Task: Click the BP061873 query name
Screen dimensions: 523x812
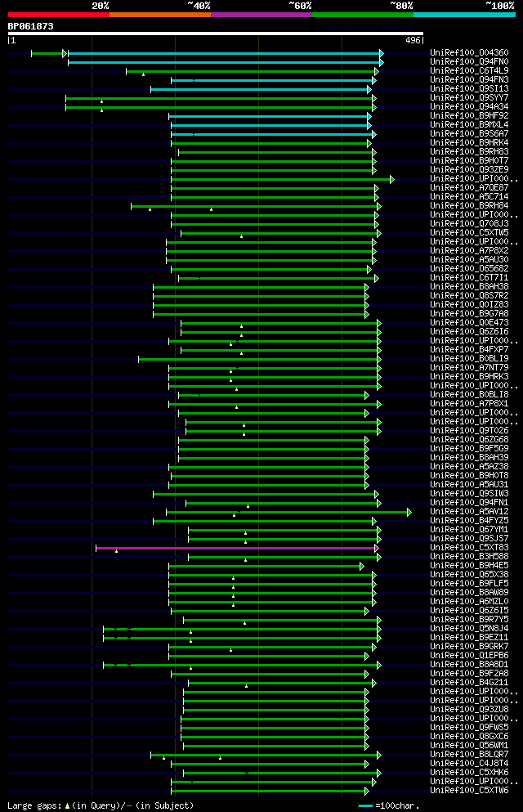Action: click(x=30, y=26)
